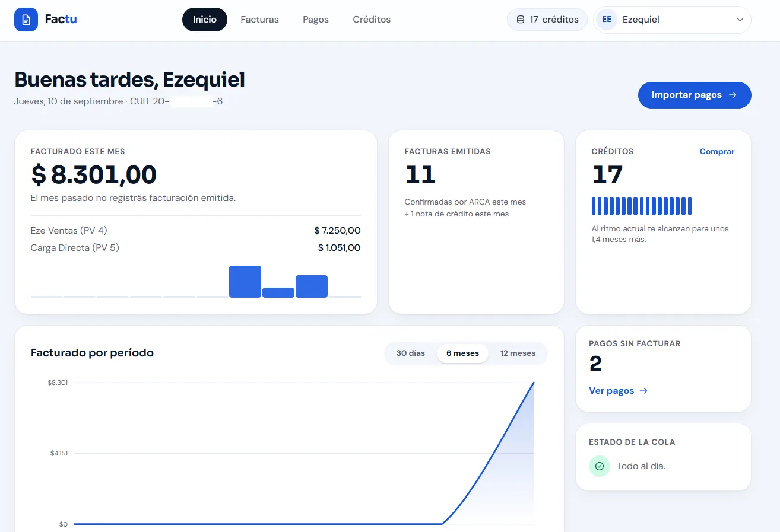Click the + 1 nota de crédito text
780x532 pixels.
click(456, 214)
